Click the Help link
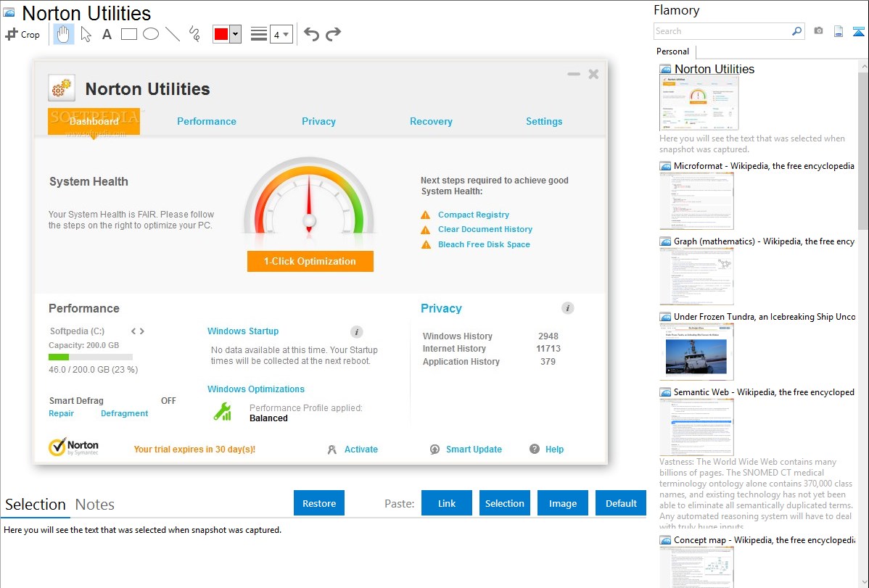This screenshot has height=588, width=869. pos(554,450)
